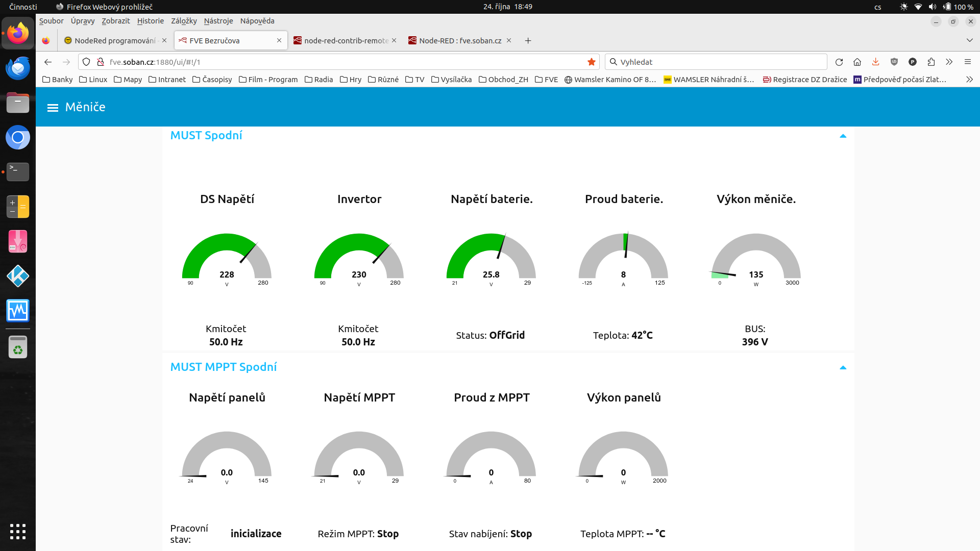Image resolution: width=980 pixels, height=551 pixels.
Task: Click the bookmark star in address bar
Action: pyautogui.click(x=592, y=62)
